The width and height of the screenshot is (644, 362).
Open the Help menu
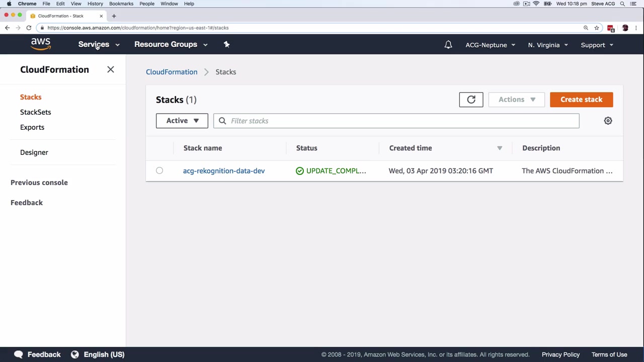189,4
